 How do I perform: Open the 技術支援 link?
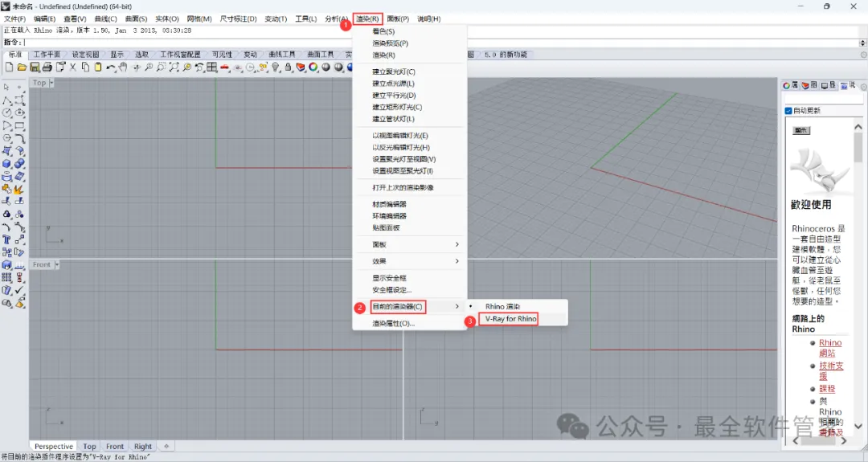[831, 370]
